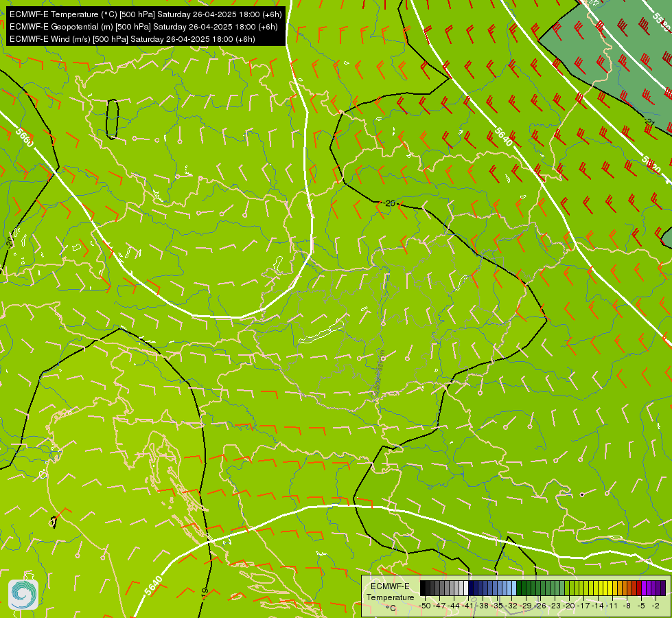
Task: Click the -26 value in temperature legend
Action: click(x=540, y=606)
